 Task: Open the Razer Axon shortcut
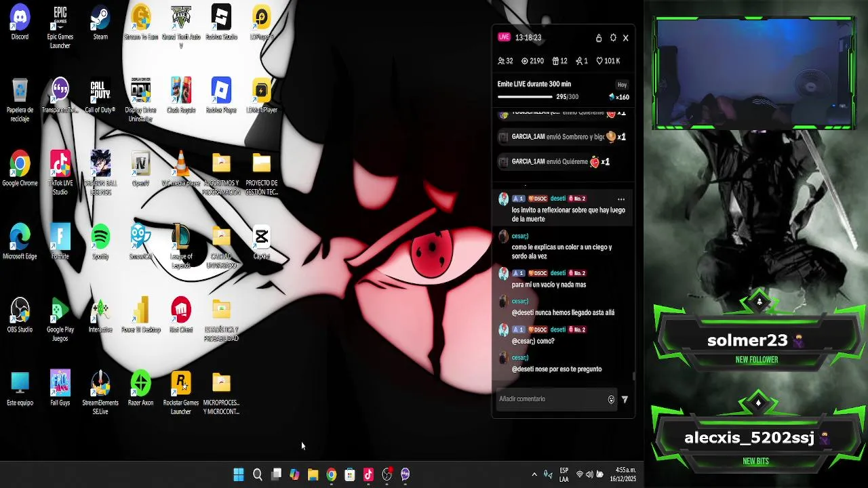pos(140,389)
